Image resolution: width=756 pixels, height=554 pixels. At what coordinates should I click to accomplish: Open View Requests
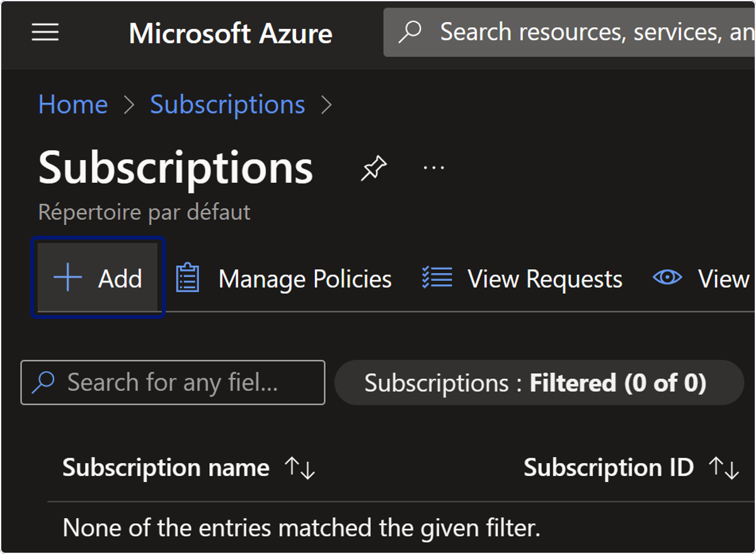tap(522, 279)
